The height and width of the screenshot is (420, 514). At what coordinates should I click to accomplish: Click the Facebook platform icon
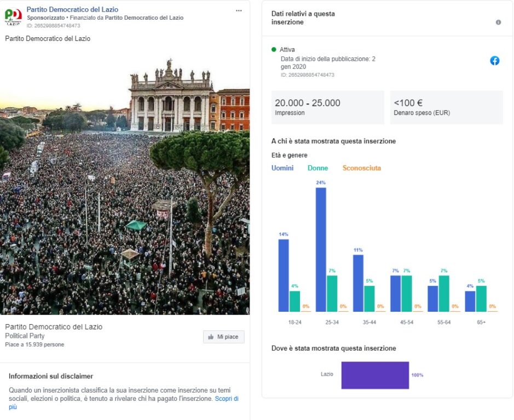click(495, 61)
